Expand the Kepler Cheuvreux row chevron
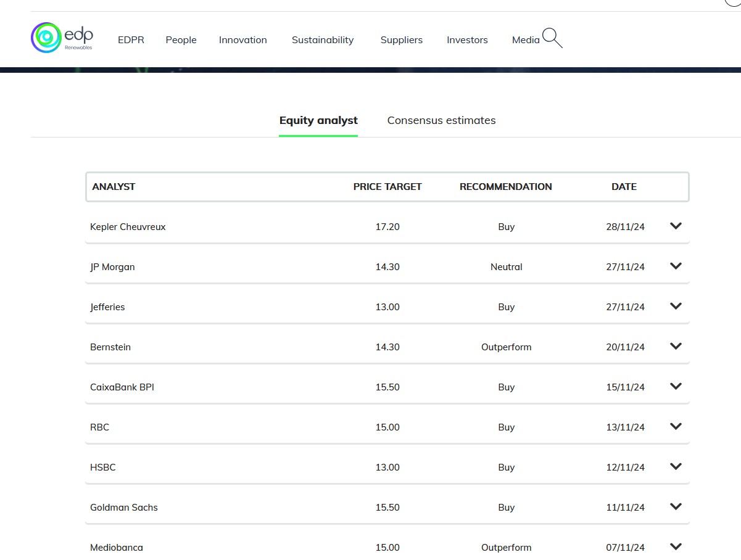The height and width of the screenshot is (560, 741). tap(676, 226)
